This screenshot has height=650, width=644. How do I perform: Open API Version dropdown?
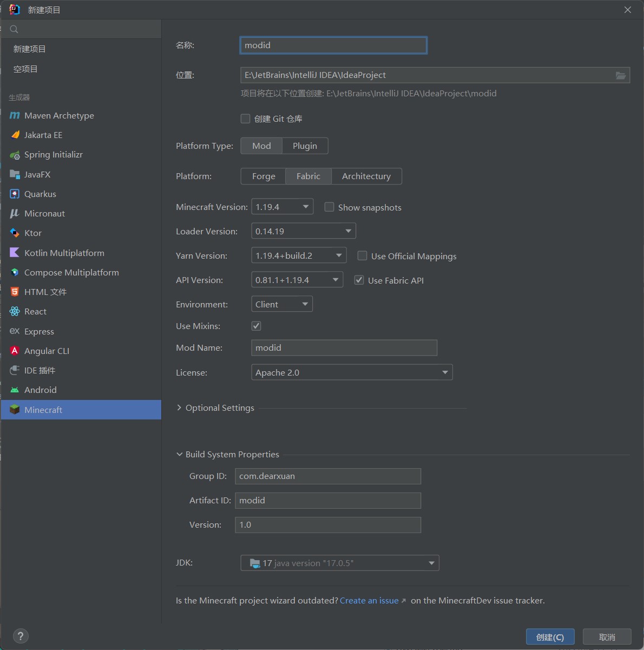coord(297,280)
